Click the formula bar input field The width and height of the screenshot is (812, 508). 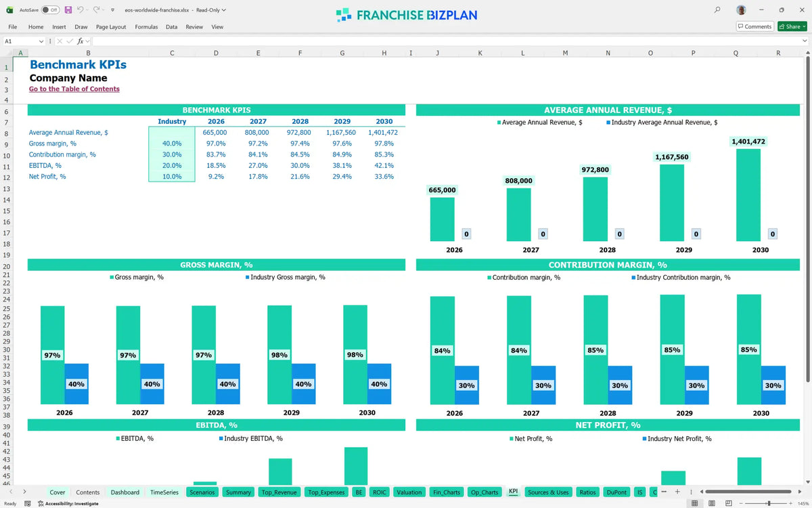coord(445,41)
